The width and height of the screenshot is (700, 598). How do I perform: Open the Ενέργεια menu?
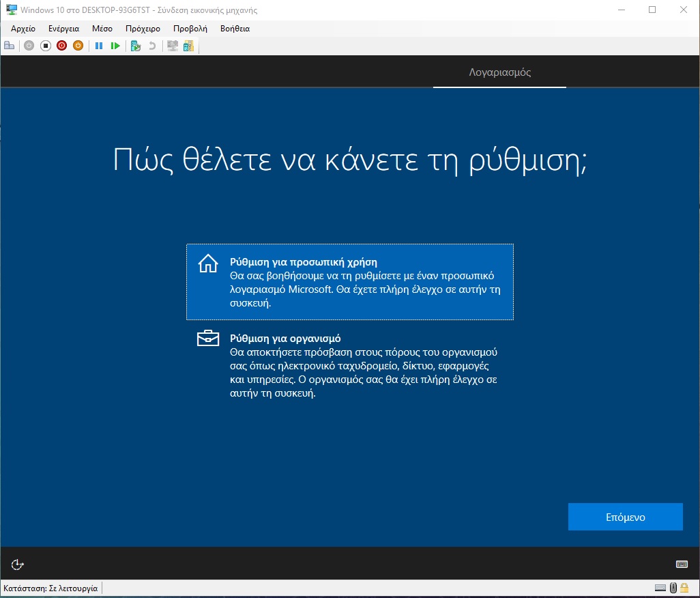point(64,29)
